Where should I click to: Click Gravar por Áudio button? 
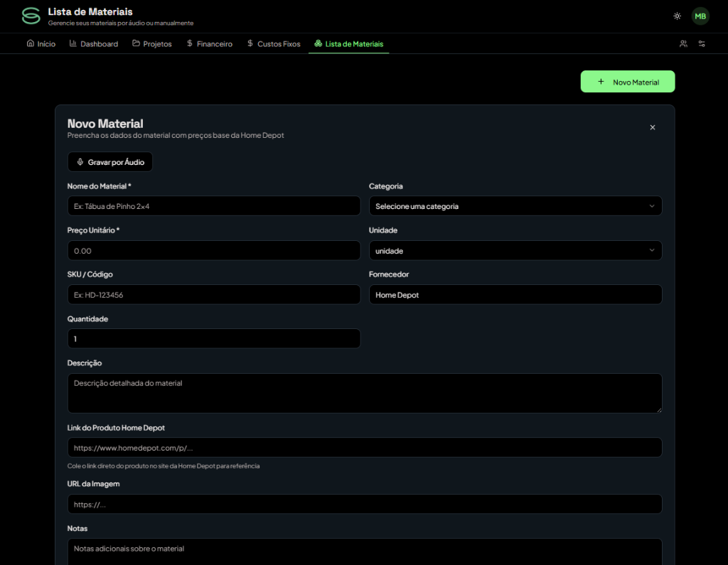click(x=110, y=162)
